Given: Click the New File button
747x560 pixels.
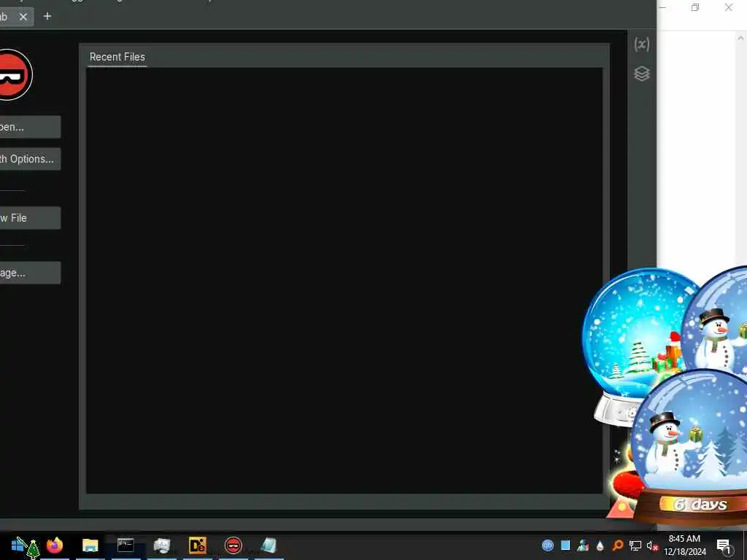Looking at the screenshot, I should click(30, 218).
